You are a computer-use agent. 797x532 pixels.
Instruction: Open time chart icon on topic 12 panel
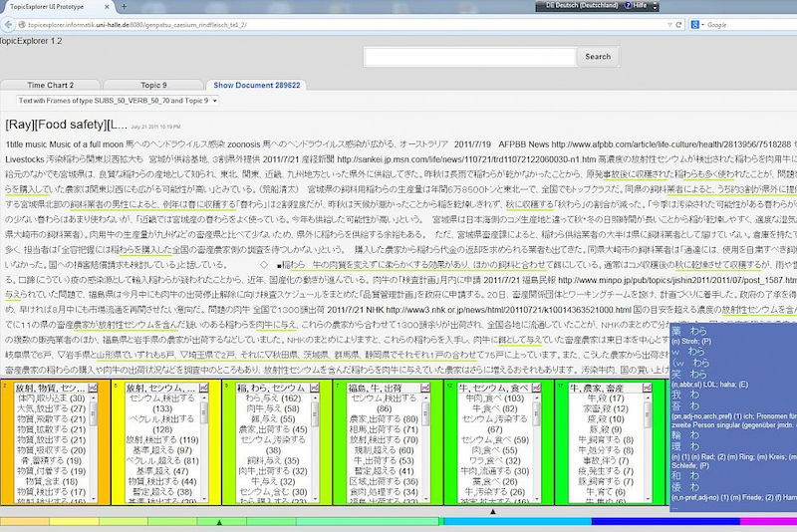point(537,386)
